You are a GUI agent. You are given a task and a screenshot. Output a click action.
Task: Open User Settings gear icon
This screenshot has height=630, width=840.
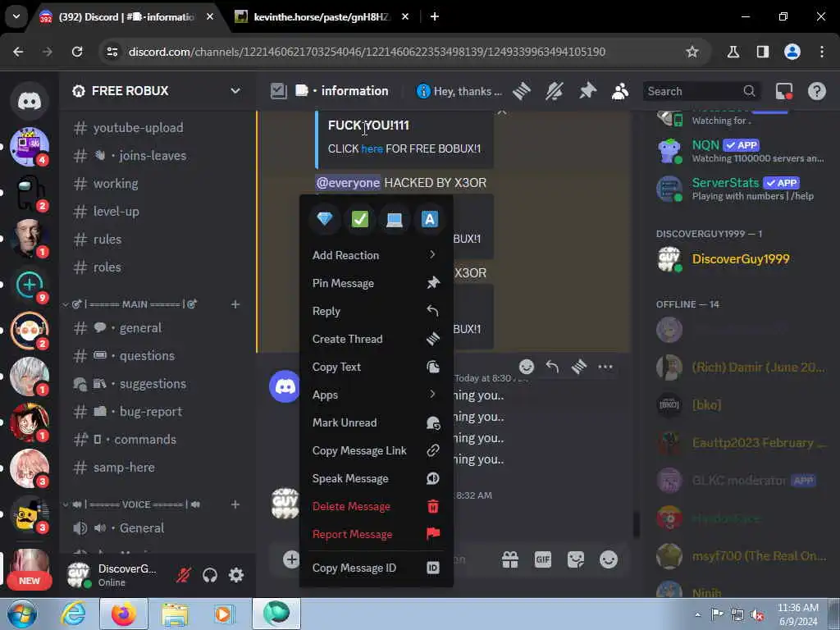236,575
